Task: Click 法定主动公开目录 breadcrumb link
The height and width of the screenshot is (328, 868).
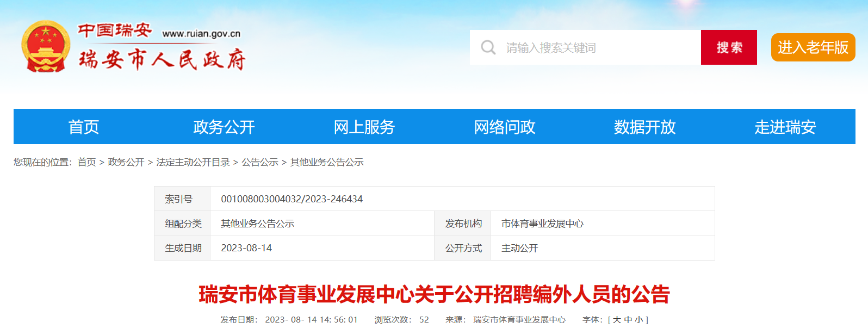Action: 193,162
